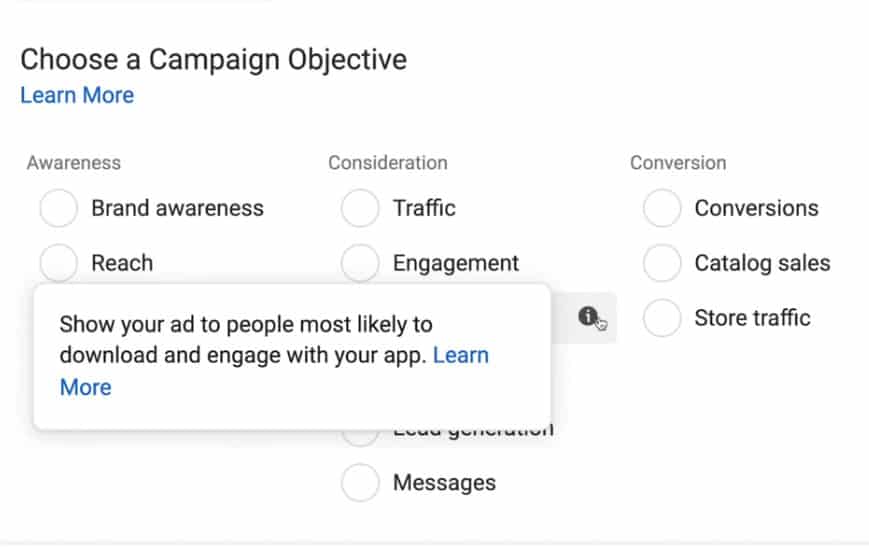The width and height of the screenshot is (869, 548).
Task: Select the partially hidden Lead generation radio
Action: tap(361, 436)
